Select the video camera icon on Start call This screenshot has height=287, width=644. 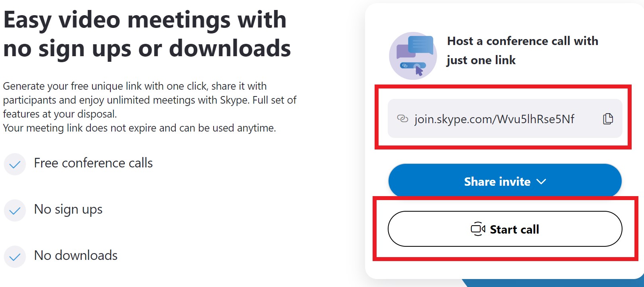478,229
